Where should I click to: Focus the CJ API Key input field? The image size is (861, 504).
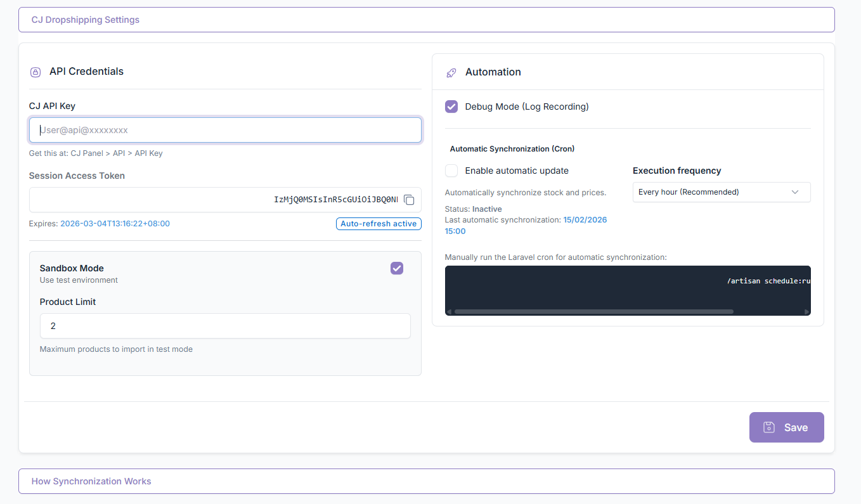click(225, 130)
